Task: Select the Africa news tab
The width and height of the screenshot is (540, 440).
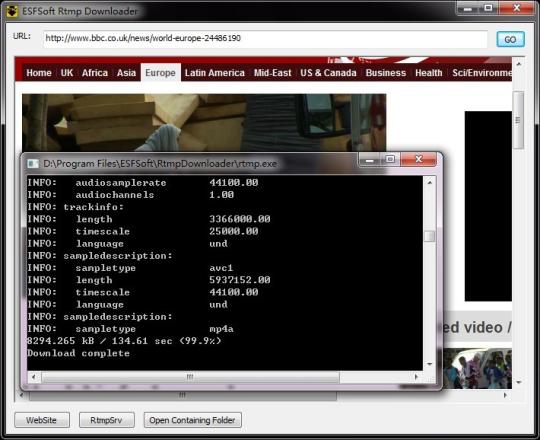Action: (95, 73)
